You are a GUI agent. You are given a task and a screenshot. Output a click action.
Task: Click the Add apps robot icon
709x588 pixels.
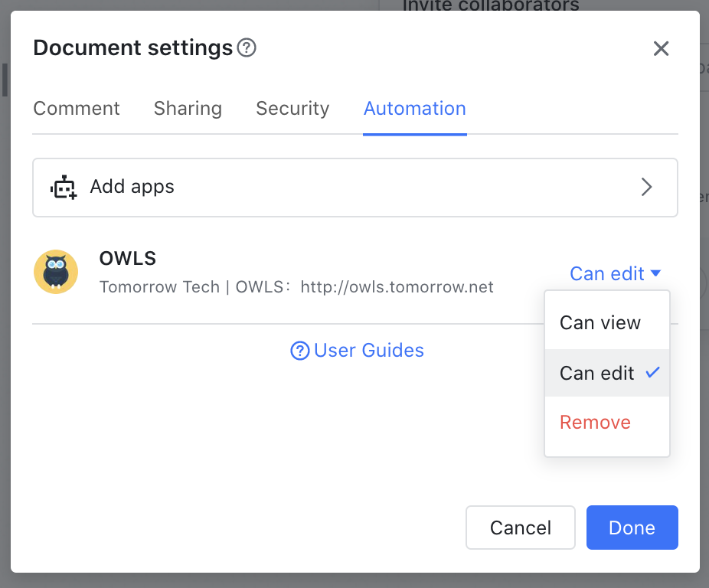click(x=64, y=187)
